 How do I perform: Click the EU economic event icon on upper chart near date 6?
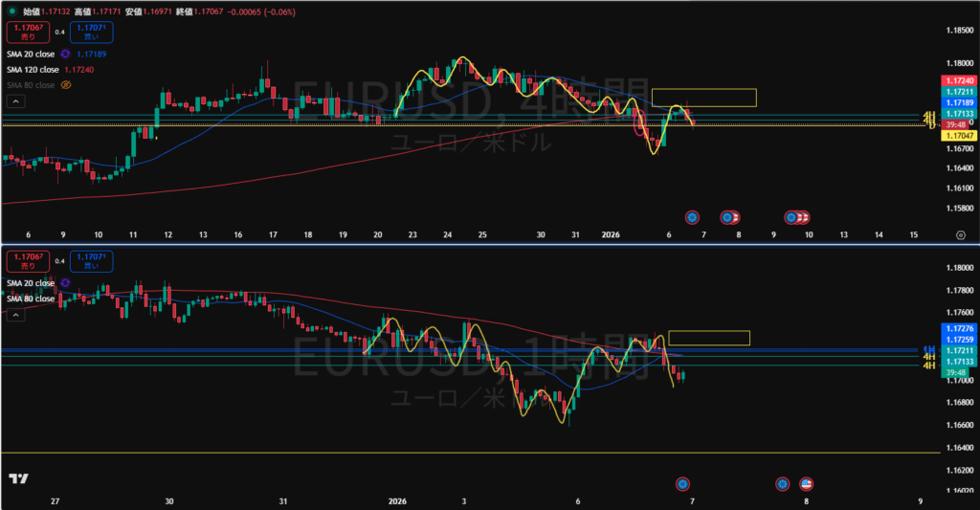(x=692, y=217)
